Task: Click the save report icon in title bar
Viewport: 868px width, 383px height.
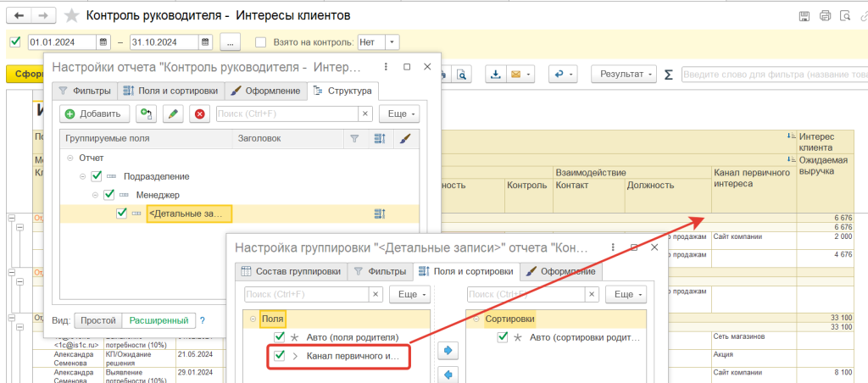Action: [804, 16]
